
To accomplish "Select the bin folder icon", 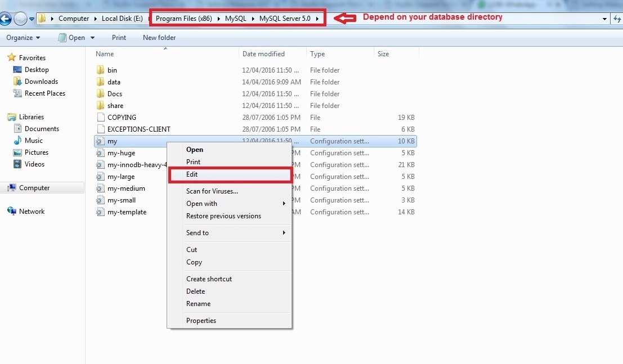I will pos(100,70).
